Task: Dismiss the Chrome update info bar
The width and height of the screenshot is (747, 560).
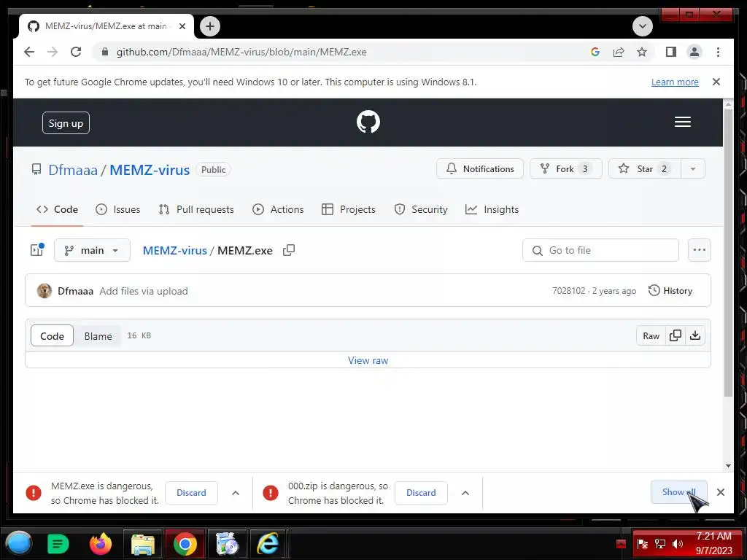Action: pos(716,82)
